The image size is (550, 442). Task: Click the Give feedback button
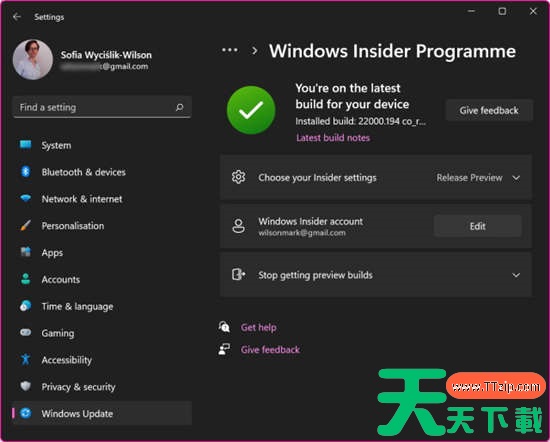(489, 110)
